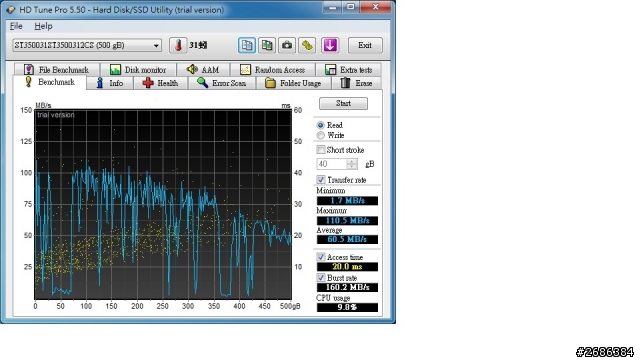Viewport: 640px width, 360px height.
Task: Switch to File Benchmark tab
Action: point(57,70)
